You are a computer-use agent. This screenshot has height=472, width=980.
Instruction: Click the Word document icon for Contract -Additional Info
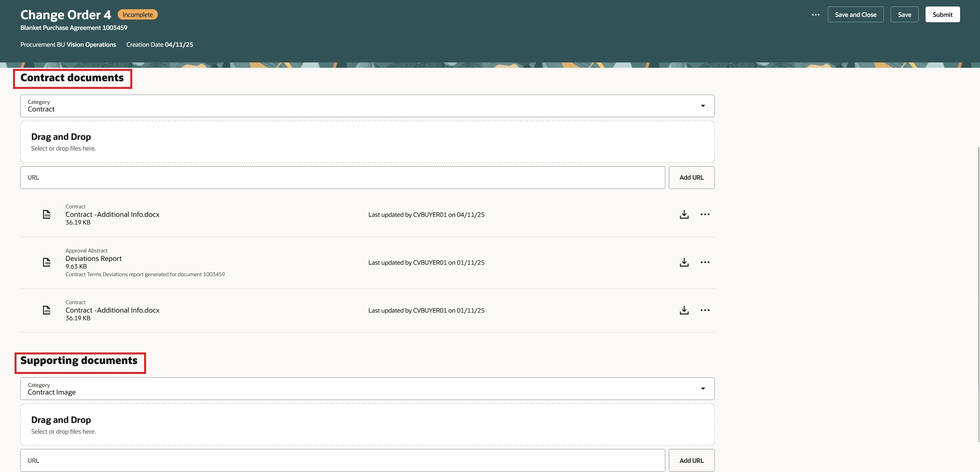[x=46, y=214]
